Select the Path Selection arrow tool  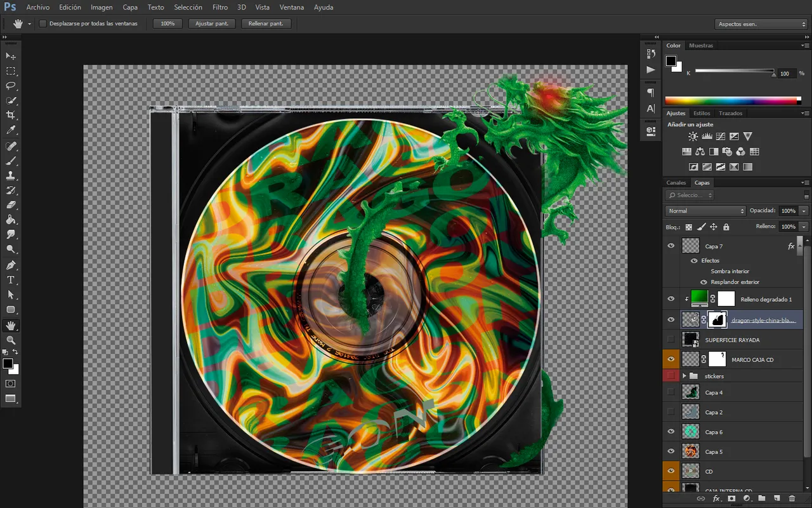point(11,295)
